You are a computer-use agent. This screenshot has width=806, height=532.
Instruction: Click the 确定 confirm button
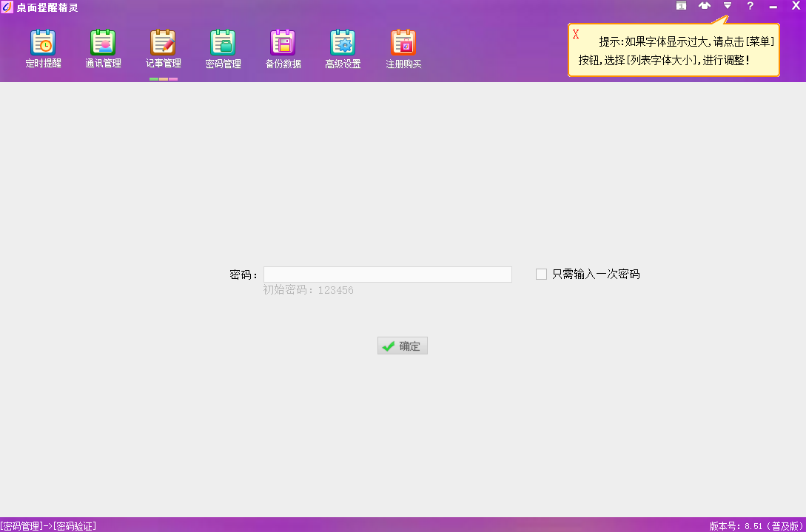click(403, 346)
